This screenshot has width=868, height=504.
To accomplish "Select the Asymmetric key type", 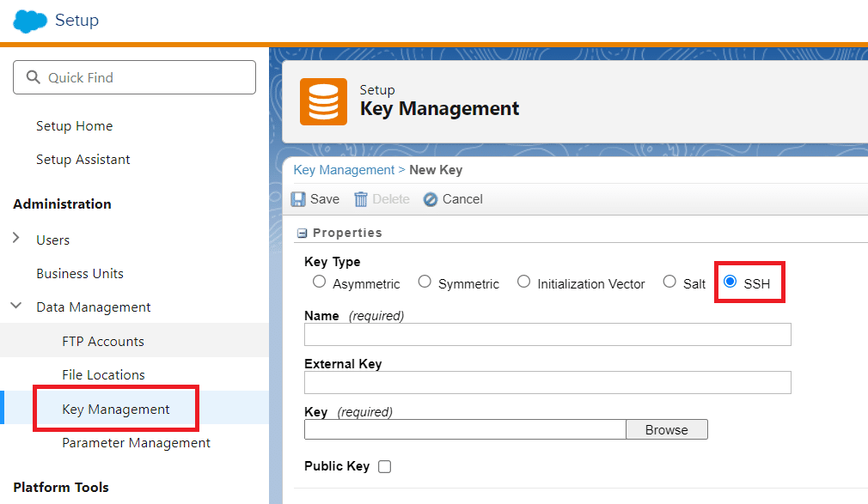I will (x=319, y=282).
